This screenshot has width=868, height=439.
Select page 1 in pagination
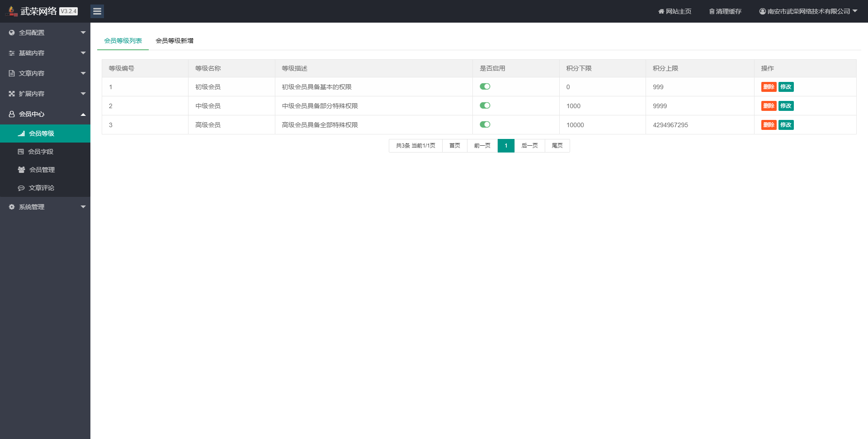click(506, 146)
